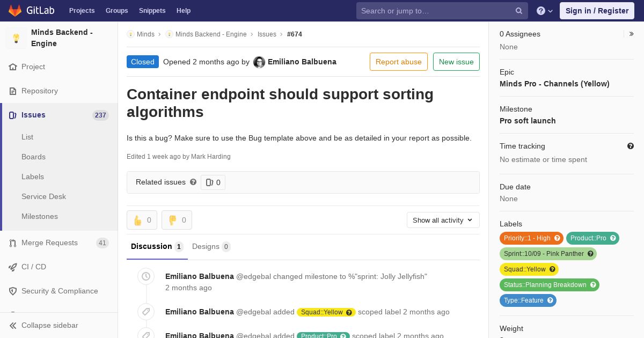The width and height of the screenshot is (644, 338).
Task: Open the Show all activity dropdown
Action: 443,220
